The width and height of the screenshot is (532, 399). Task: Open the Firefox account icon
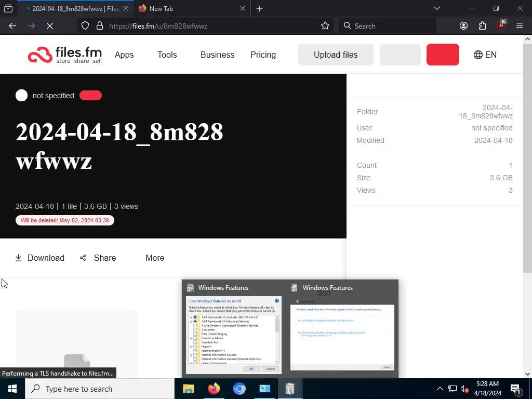point(463,26)
